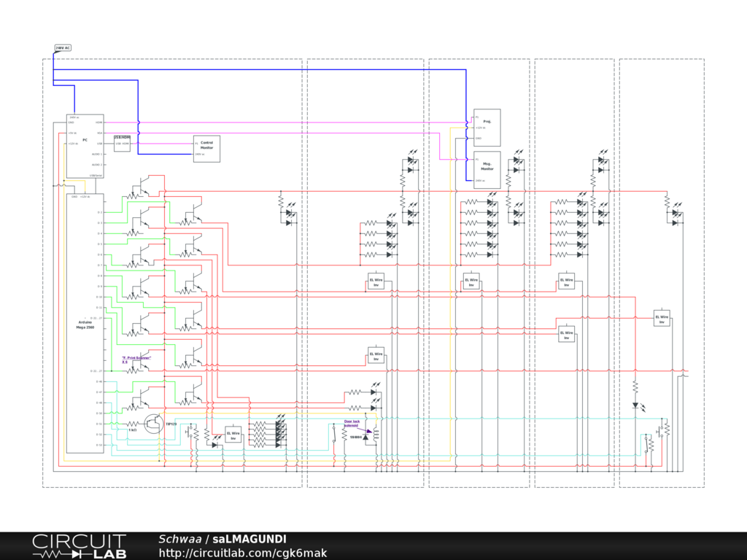Select the EL Wire Inv block beside TIP120

coord(233,436)
